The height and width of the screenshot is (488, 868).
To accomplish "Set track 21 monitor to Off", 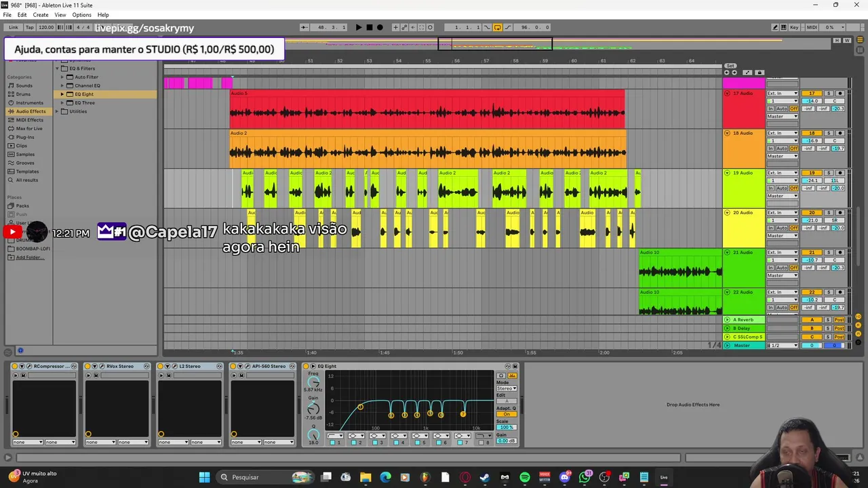I will (793, 268).
